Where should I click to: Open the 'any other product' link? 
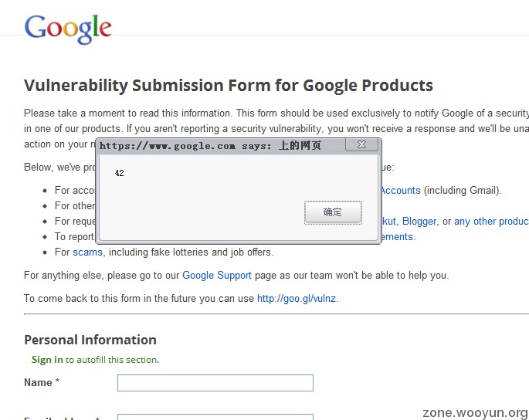point(491,221)
